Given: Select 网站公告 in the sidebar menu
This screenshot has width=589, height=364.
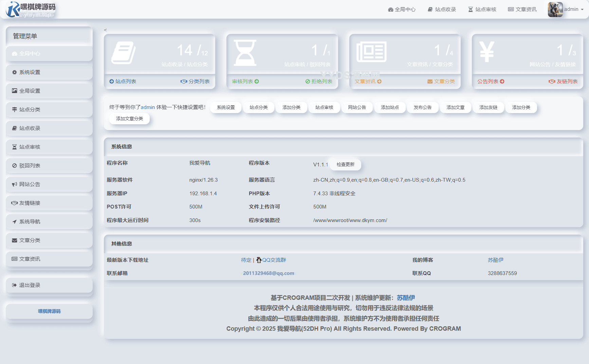Looking at the screenshot, I should coord(49,184).
